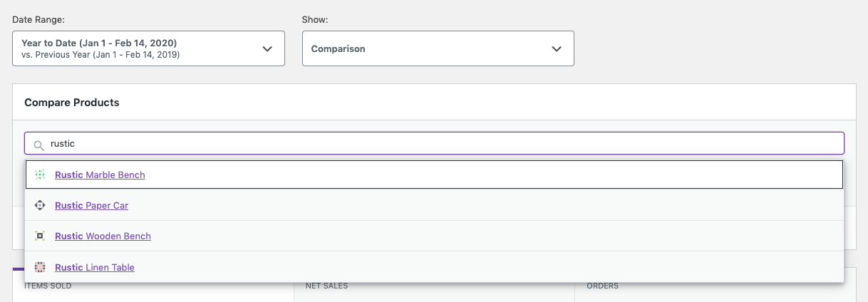Image resolution: width=868 pixels, height=302 pixels.
Task: Click the Rustic Marble Bench product thumbnail icon
Action: tap(40, 175)
